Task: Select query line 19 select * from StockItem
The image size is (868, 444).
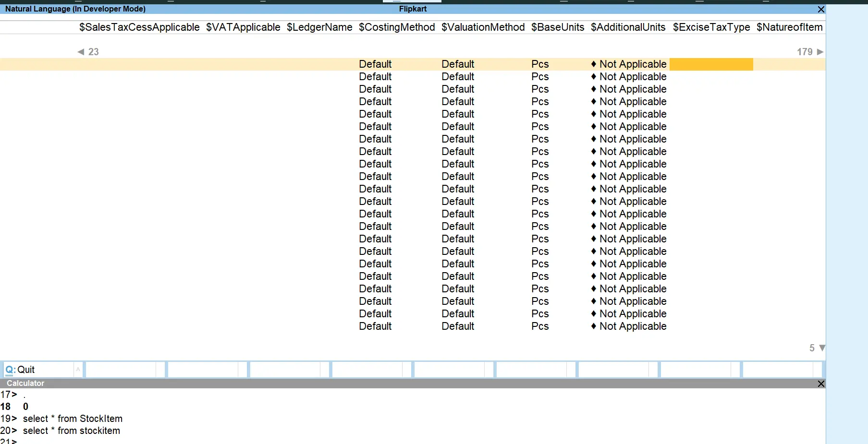Action: coord(72,418)
